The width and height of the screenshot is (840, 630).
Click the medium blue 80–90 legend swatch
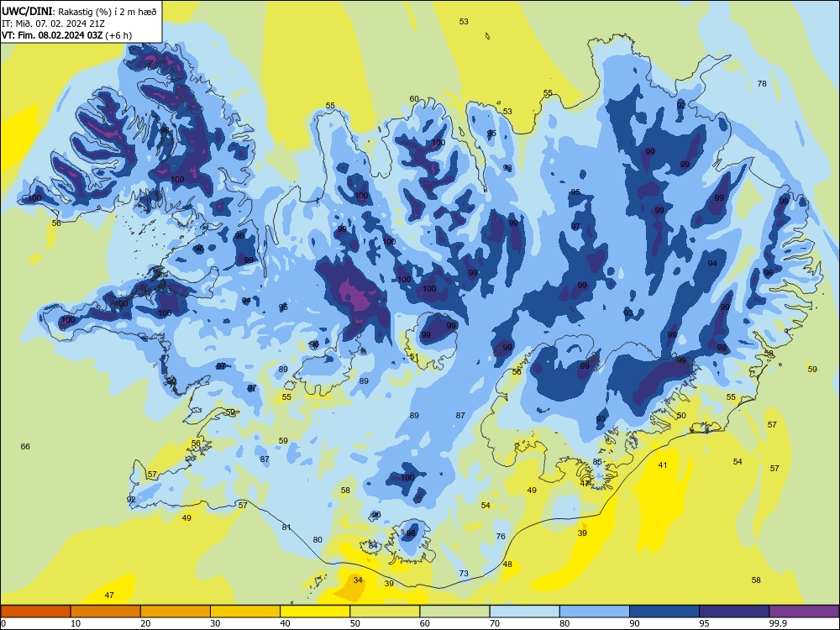pos(595,612)
